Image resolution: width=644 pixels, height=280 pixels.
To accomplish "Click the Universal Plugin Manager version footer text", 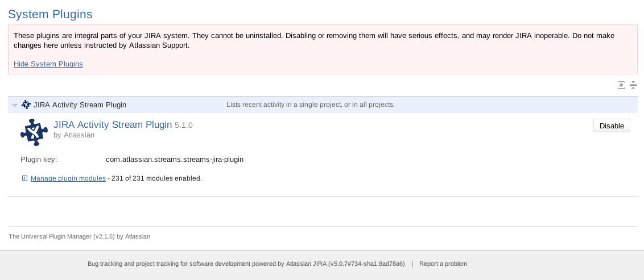I will point(79,236).
